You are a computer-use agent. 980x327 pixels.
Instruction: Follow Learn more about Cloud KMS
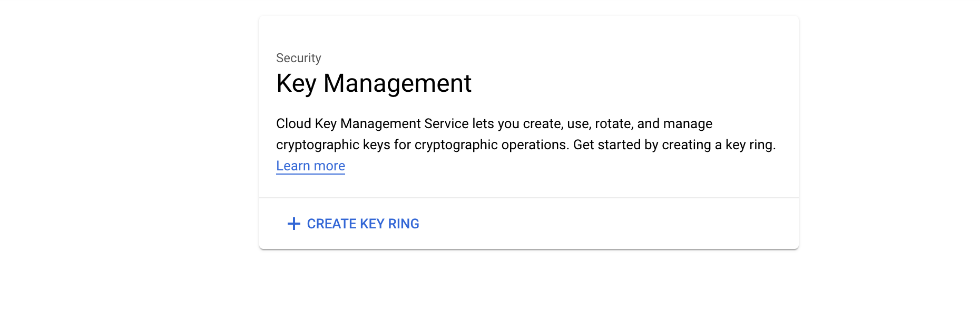pos(310,166)
